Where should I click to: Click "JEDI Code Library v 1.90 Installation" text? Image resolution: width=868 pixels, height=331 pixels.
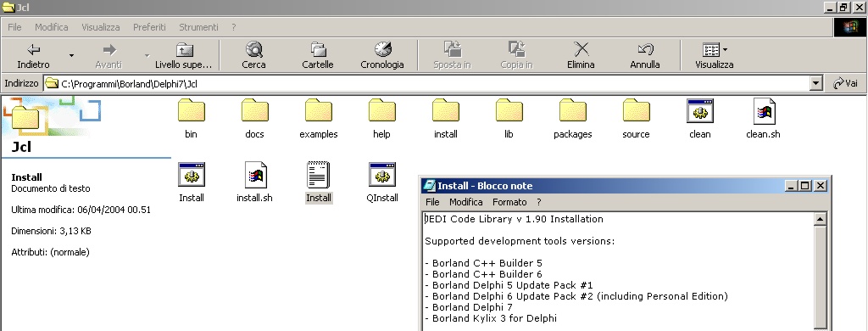[x=514, y=219]
